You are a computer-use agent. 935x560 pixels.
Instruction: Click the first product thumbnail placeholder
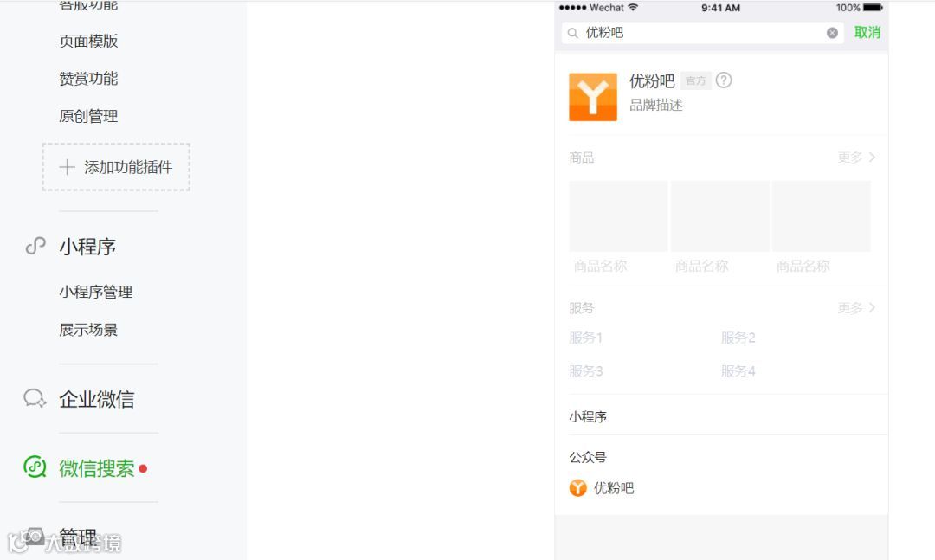click(618, 216)
